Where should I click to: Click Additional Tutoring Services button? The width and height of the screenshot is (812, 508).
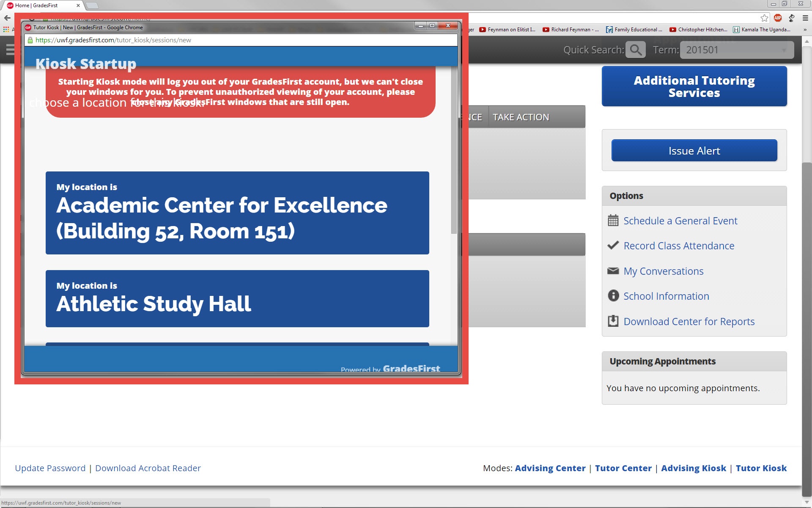(694, 86)
